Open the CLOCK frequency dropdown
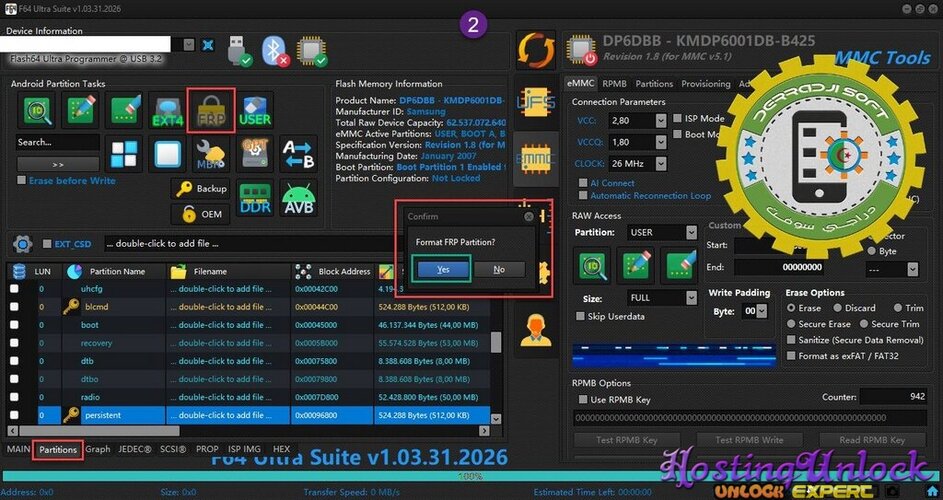Screen dimensions: 943x500 point(661,164)
